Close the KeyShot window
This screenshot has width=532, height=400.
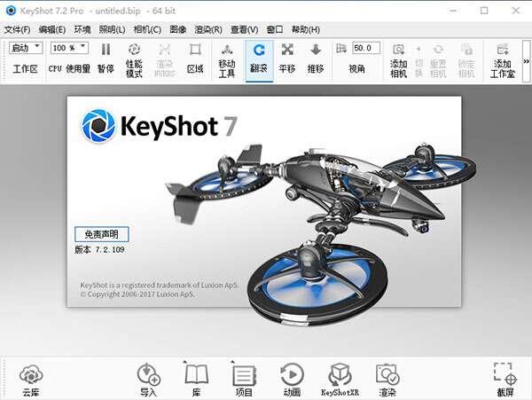(516, 11)
